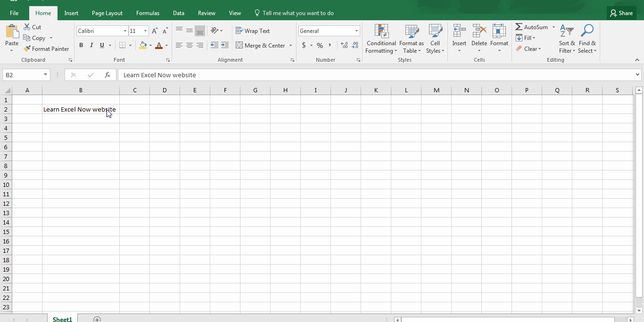
Task: Set Middle Align vertical alignment
Action: (x=190, y=31)
